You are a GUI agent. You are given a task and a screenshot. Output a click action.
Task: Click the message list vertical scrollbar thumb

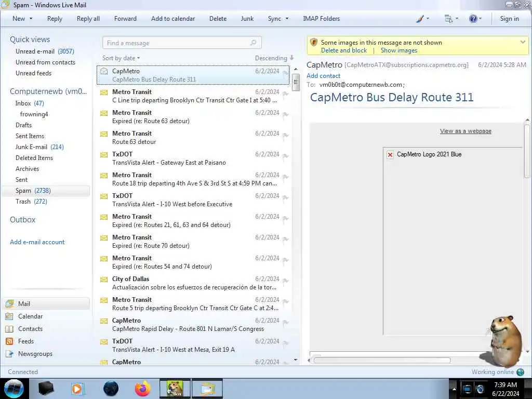click(x=296, y=82)
